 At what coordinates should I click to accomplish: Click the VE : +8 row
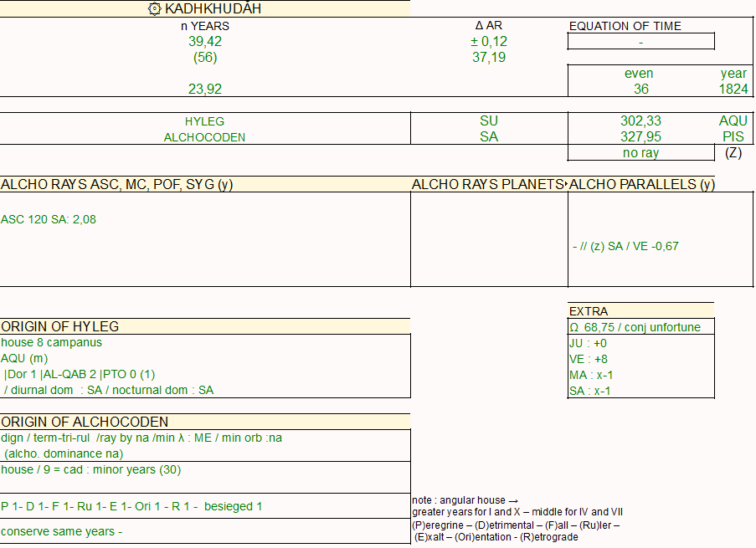pos(589,359)
